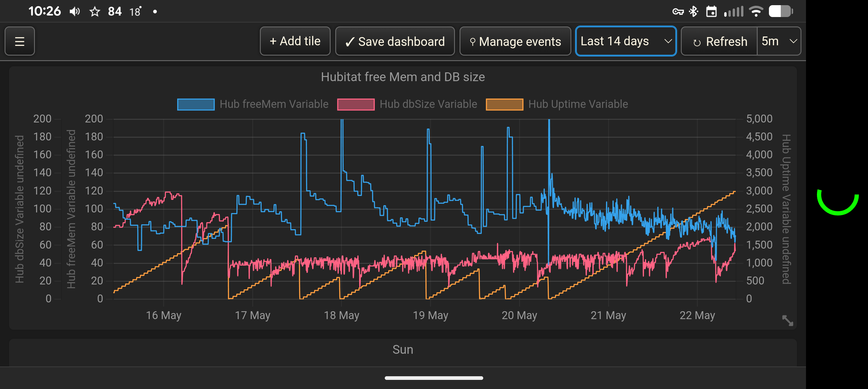Image resolution: width=868 pixels, height=389 pixels.
Task: Tap the battery indicator icon
Action: click(781, 12)
